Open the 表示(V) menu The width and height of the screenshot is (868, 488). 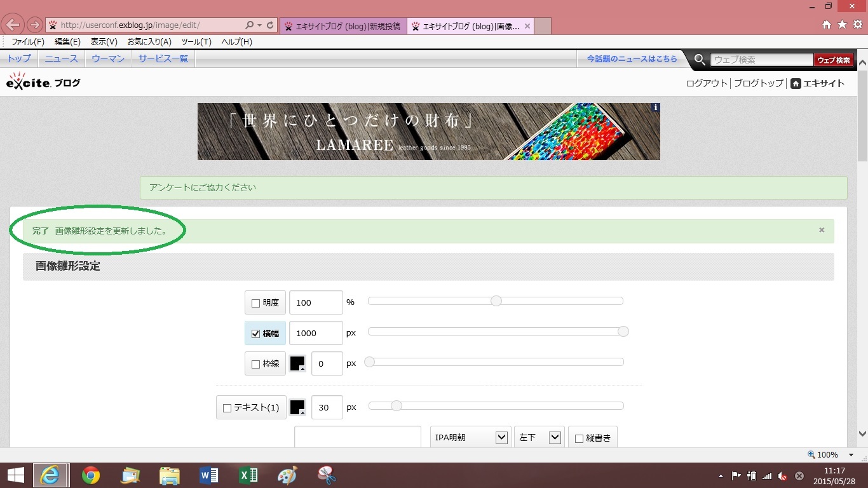104,42
